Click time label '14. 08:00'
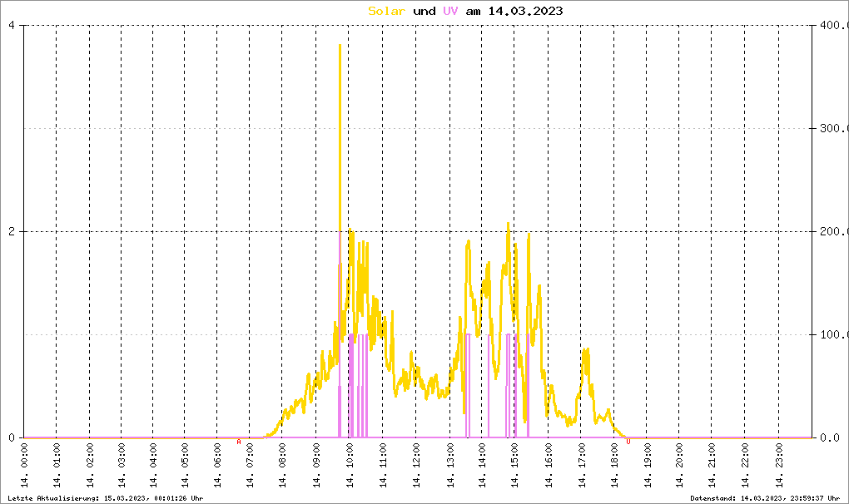The width and height of the screenshot is (849, 504). pyautogui.click(x=282, y=466)
